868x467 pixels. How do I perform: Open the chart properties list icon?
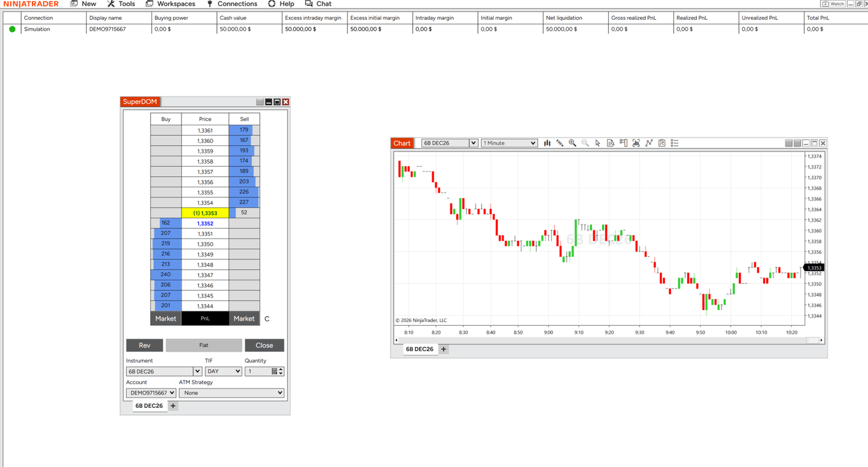[x=675, y=143]
